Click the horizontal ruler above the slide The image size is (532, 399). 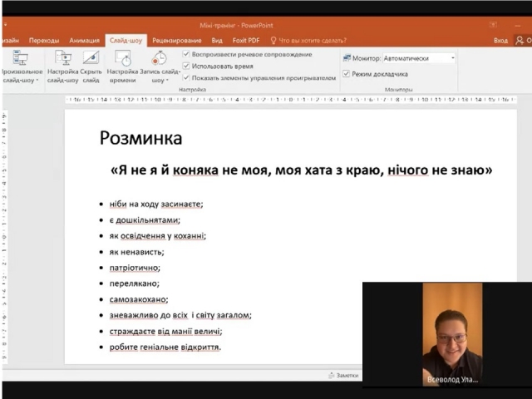point(291,100)
